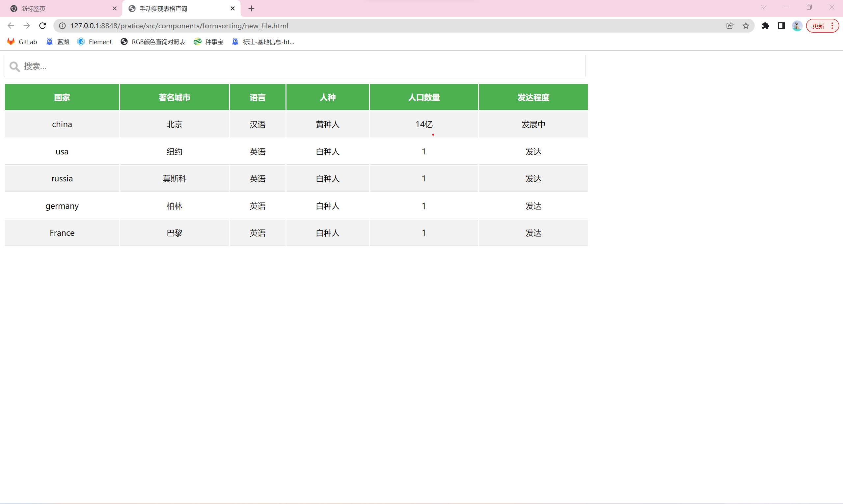
Task: Open the extensions puzzle icon
Action: point(765,26)
